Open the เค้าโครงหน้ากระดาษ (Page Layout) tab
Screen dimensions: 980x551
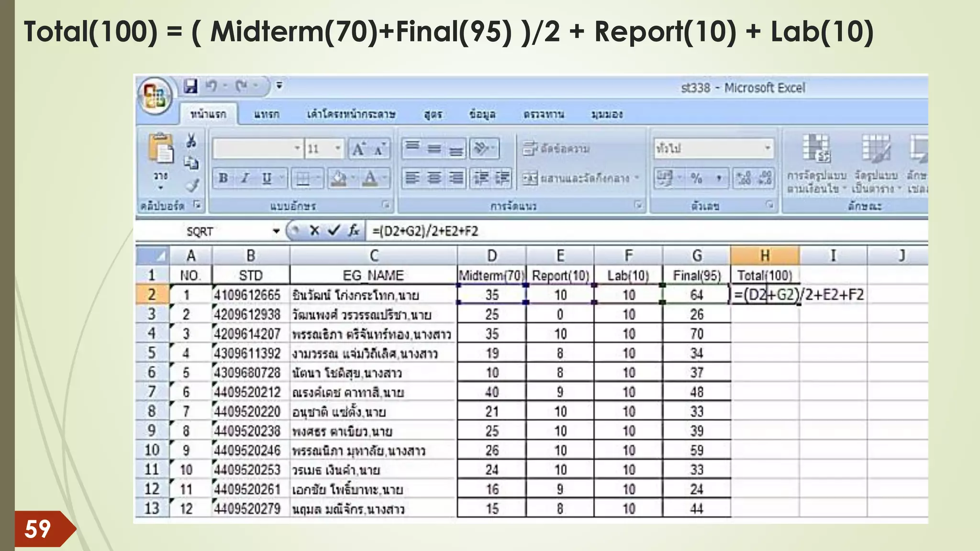pos(351,115)
